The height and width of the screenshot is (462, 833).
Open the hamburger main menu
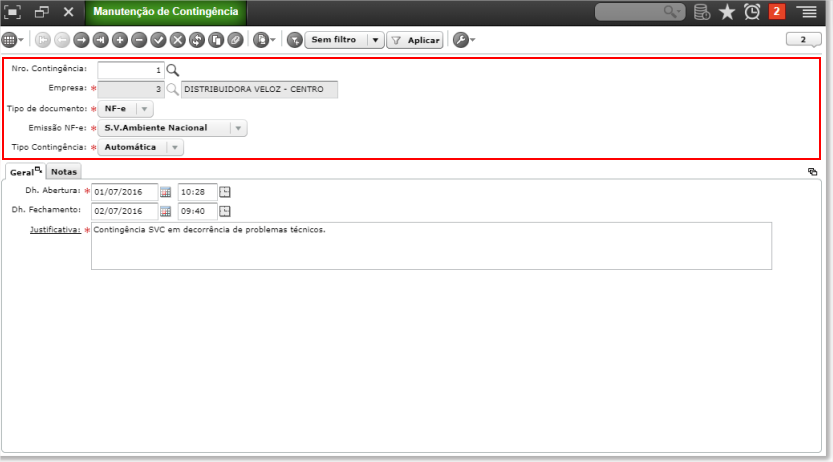click(809, 12)
